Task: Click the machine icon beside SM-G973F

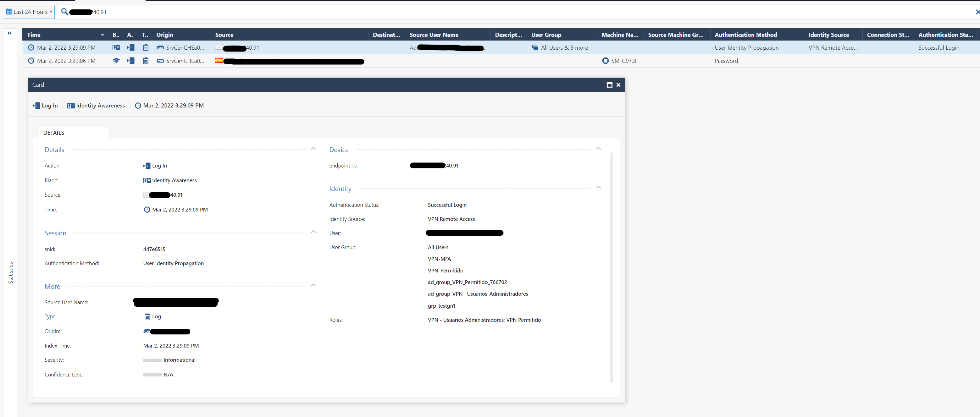Action: [605, 61]
